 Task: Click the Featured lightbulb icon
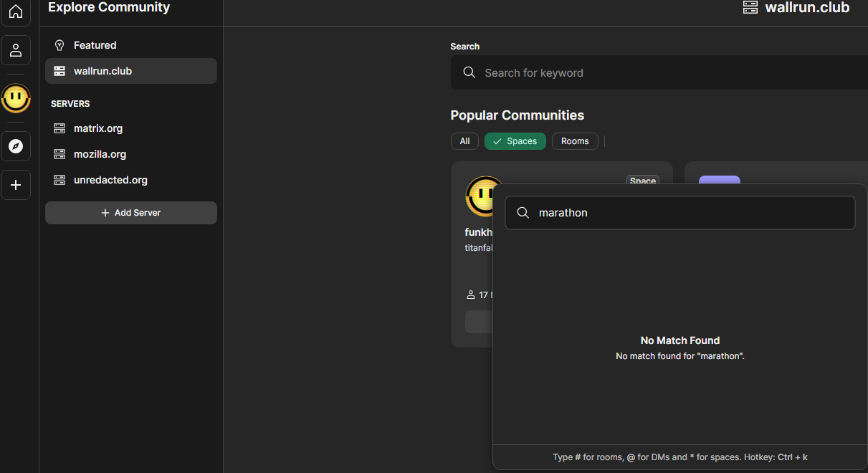(x=59, y=45)
